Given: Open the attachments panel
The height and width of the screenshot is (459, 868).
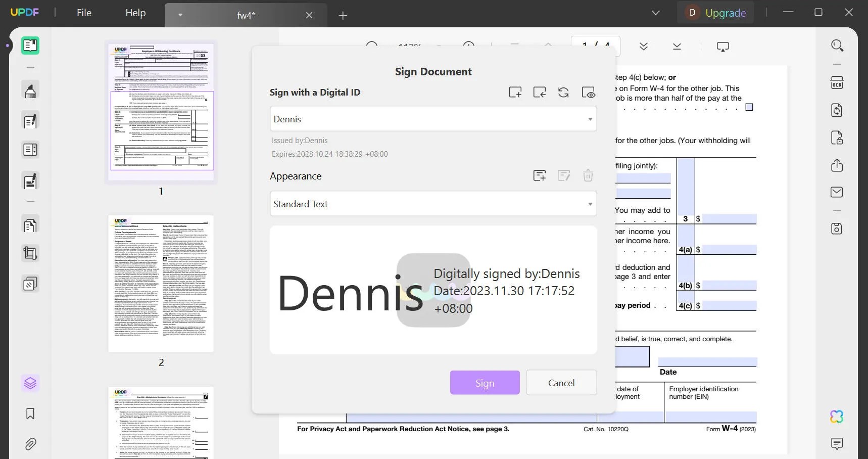Looking at the screenshot, I should [x=30, y=444].
